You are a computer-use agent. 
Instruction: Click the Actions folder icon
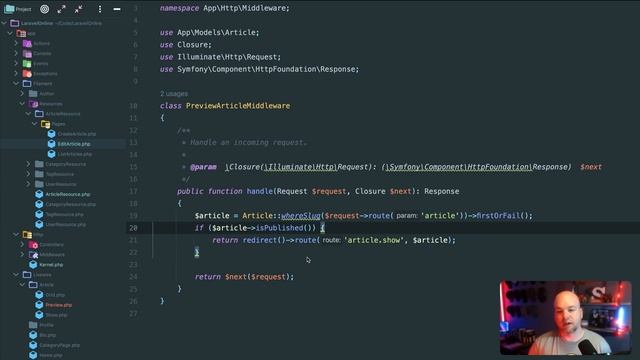[27, 43]
